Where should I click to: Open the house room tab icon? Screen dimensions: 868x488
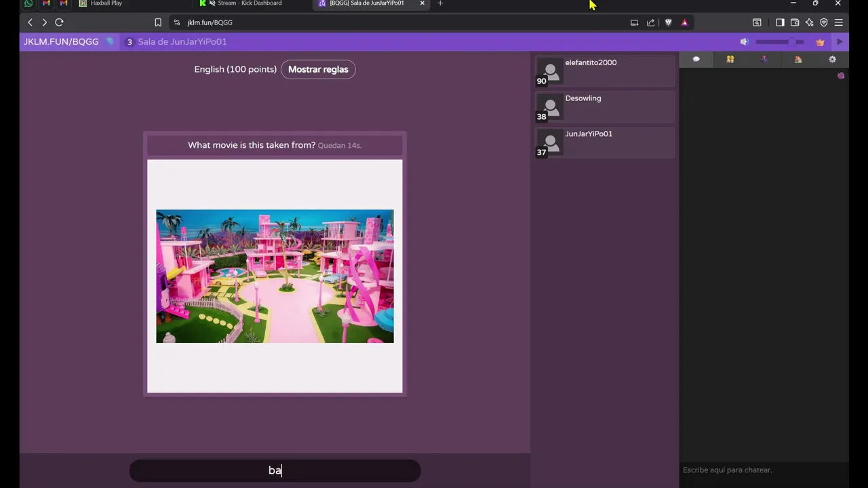[x=798, y=60]
